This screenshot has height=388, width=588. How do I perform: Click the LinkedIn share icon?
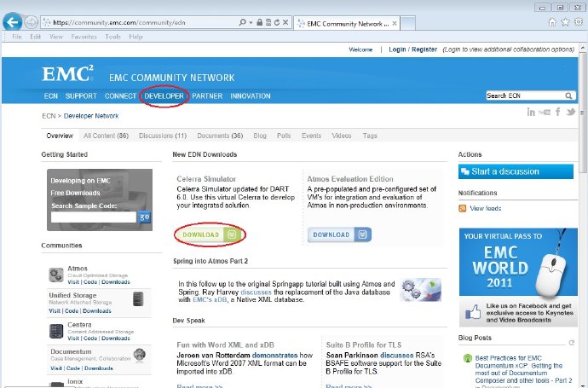point(531,112)
